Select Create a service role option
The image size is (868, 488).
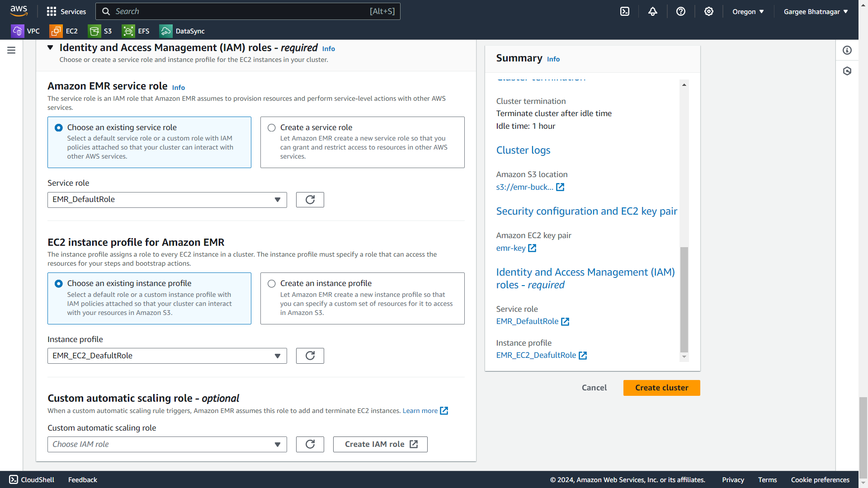point(272,128)
